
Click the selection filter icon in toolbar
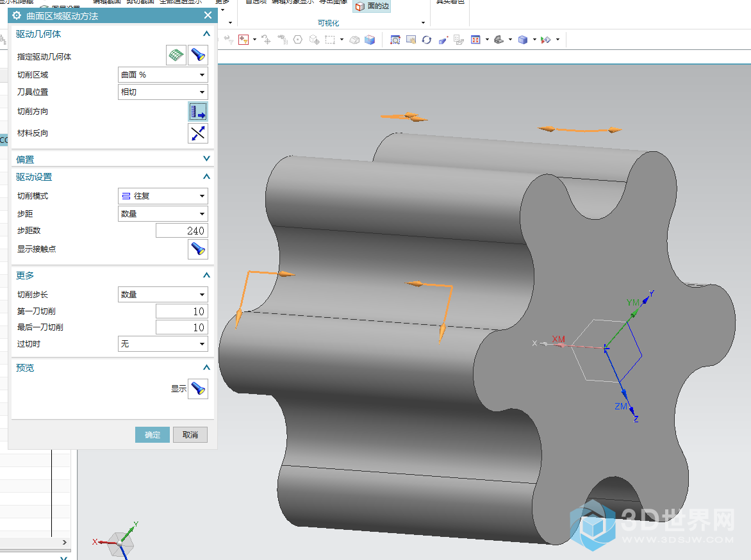click(x=243, y=40)
